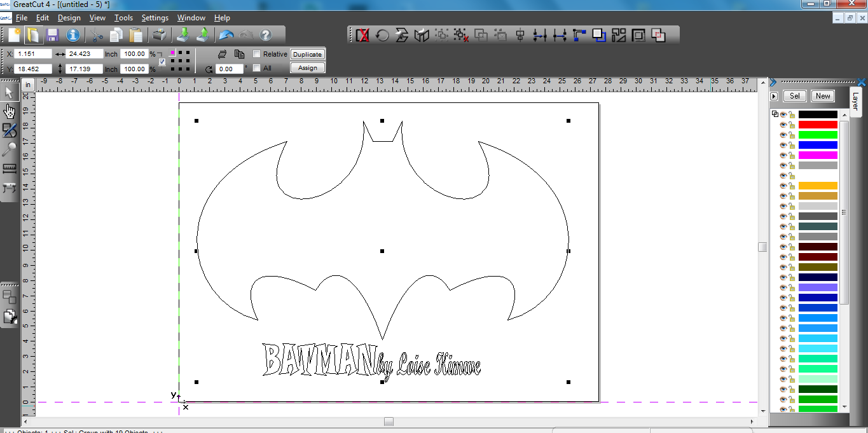Open a file using the folder icon

33,35
